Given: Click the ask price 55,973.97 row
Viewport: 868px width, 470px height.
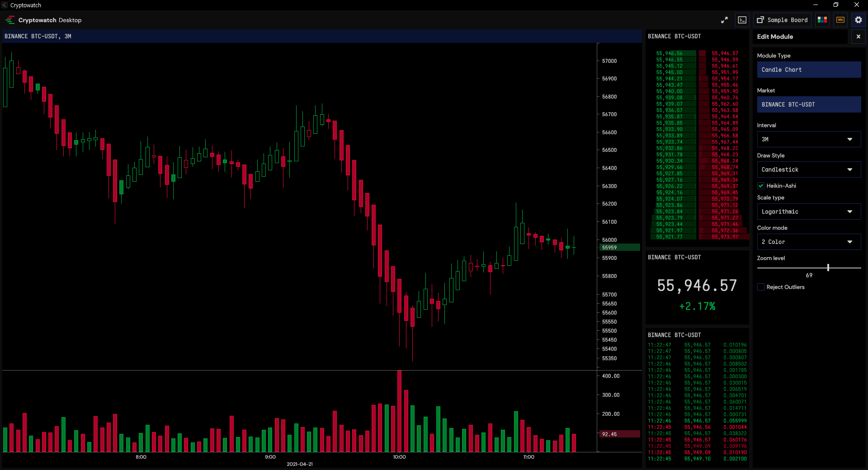Looking at the screenshot, I should pyautogui.click(x=725, y=237).
